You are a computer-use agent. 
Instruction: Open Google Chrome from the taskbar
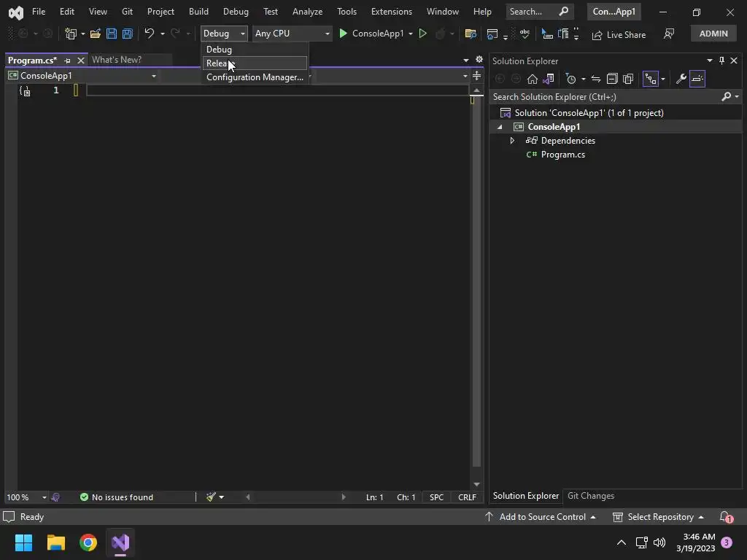[x=88, y=542]
